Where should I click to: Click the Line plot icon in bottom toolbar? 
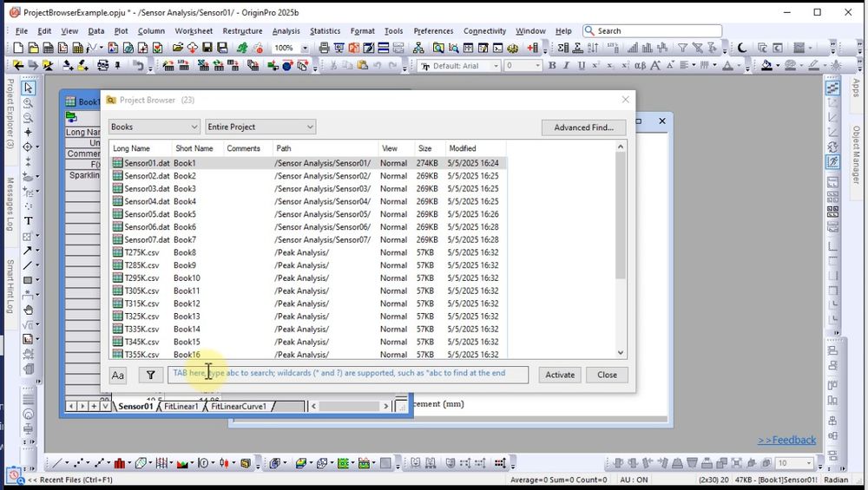[57, 463]
